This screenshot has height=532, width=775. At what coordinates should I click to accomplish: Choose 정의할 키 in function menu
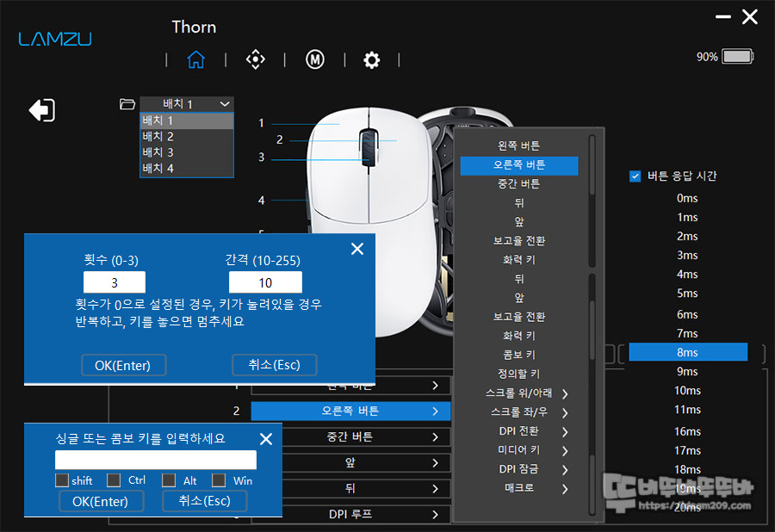pyautogui.click(x=519, y=374)
